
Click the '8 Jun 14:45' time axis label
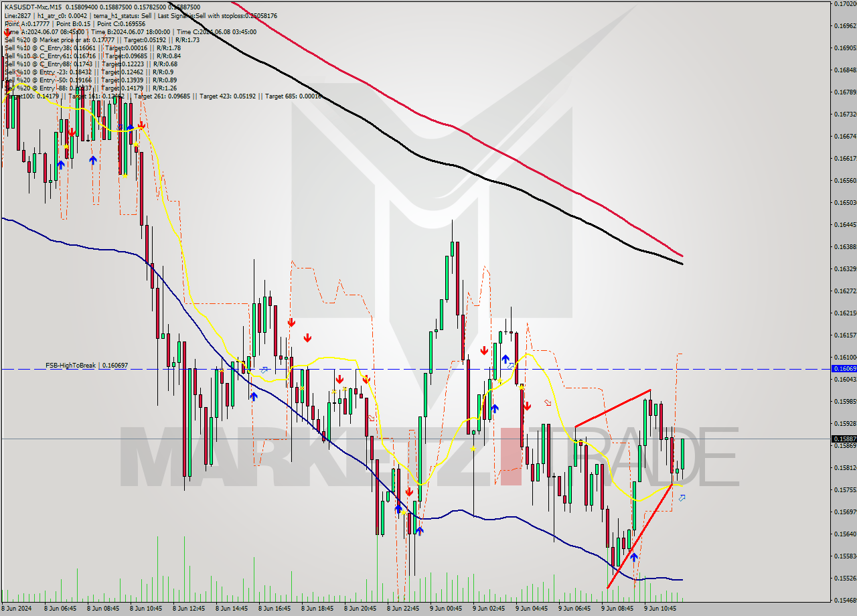click(x=232, y=609)
